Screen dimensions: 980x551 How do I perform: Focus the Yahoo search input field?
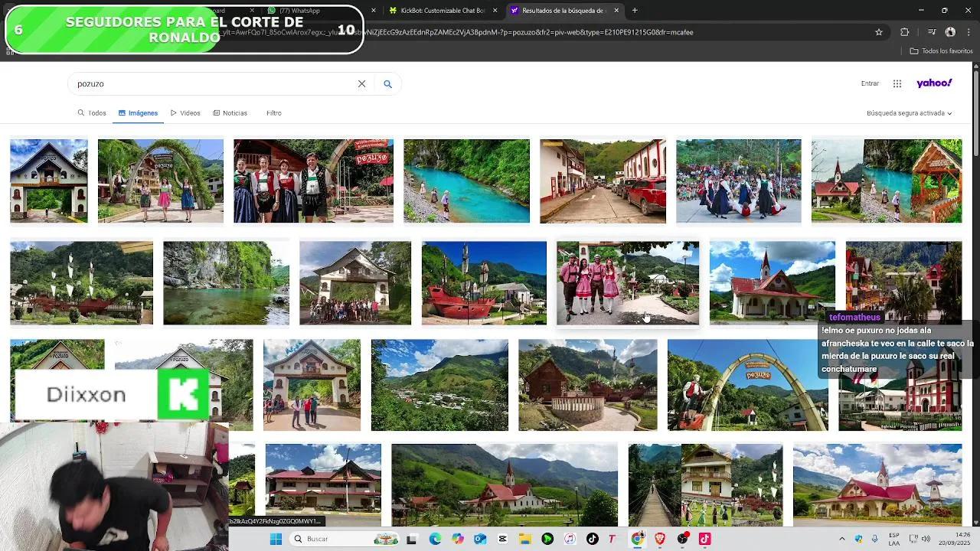[214, 83]
